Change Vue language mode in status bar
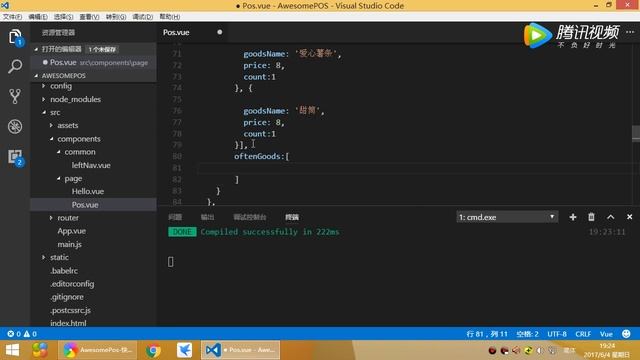 point(606,334)
